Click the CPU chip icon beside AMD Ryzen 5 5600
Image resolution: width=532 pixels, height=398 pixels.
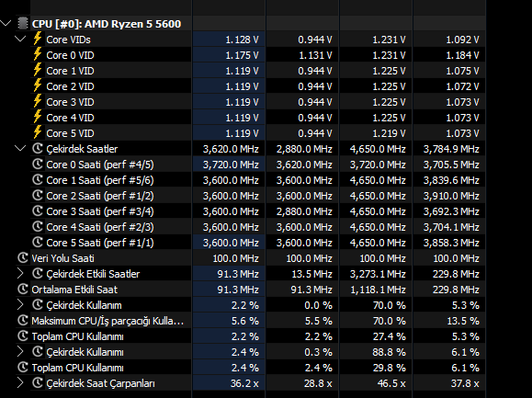click(23, 23)
